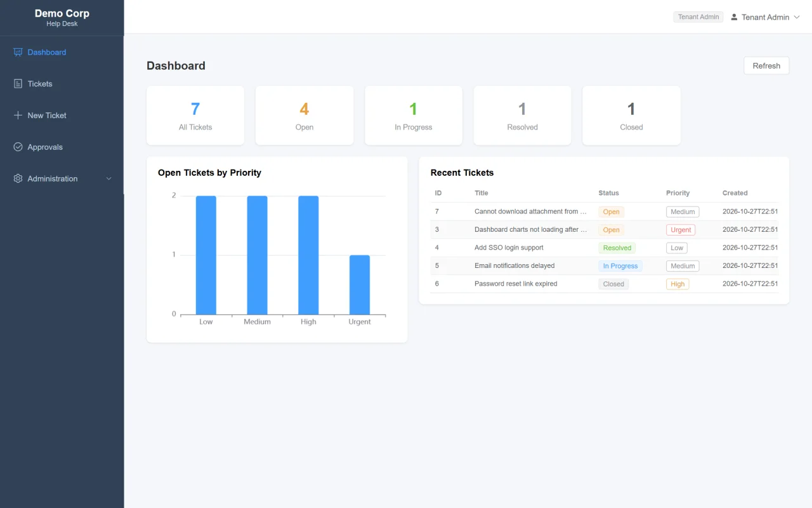Screen dimensions: 812x508
Task: Select New Ticket menu item
Action: [62, 116]
